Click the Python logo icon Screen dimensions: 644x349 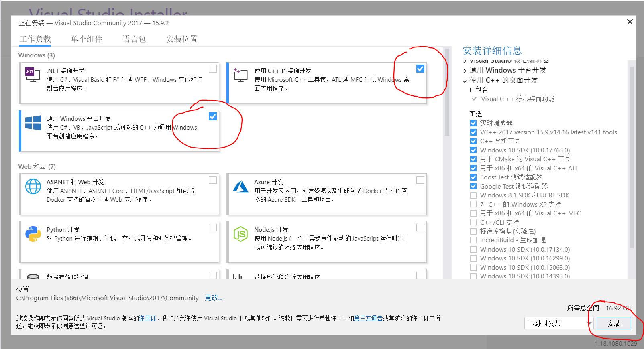click(x=33, y=234)
